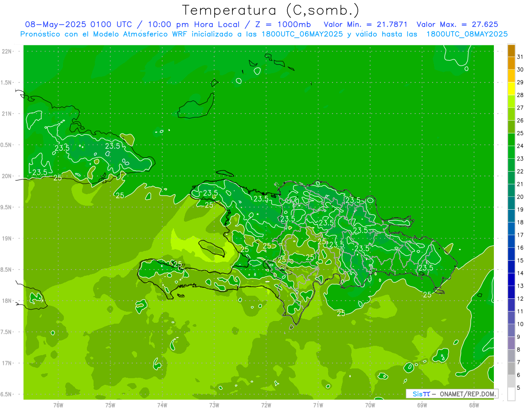Click the 20N latitude axis label
The height and width of the screenshot is (411, 532).
[7, 176]
